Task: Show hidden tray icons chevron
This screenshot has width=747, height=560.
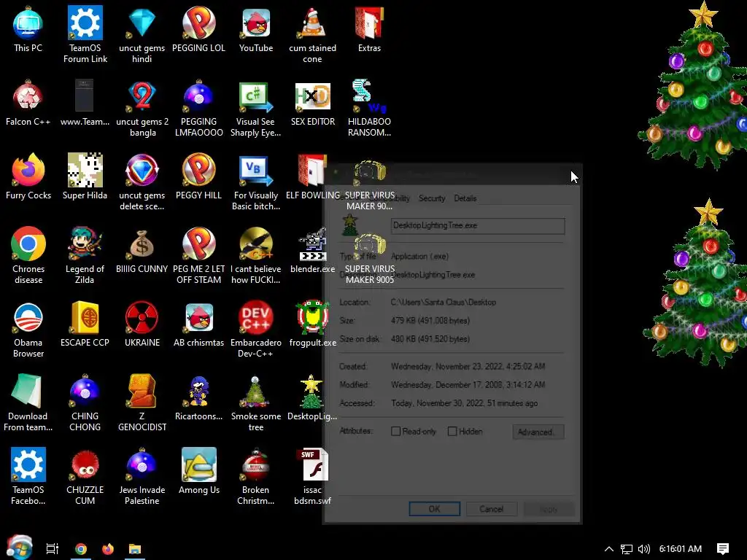Action: click(x=609, y=549)
